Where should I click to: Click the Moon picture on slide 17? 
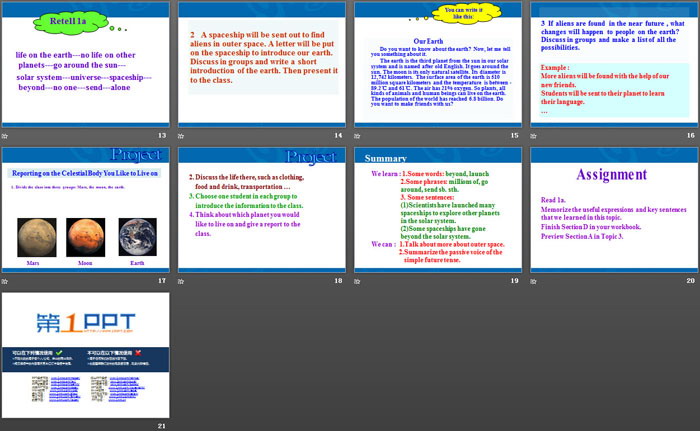(x=85, y=237)
